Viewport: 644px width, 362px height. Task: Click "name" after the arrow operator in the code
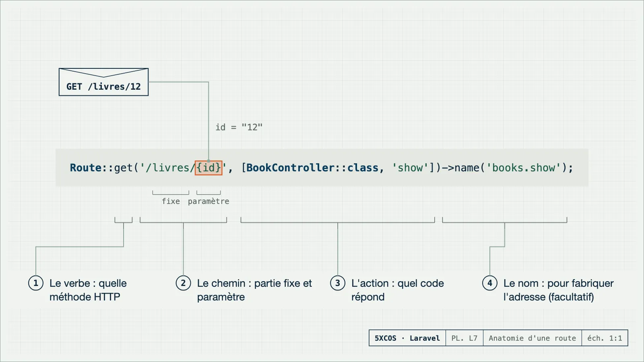(x=467, y=168)
